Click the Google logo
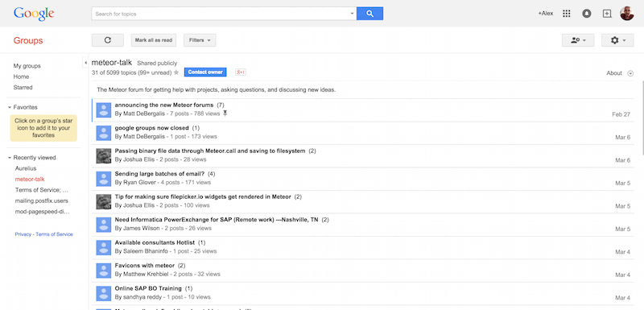This screenshot has height=310, width=644. 34,14
